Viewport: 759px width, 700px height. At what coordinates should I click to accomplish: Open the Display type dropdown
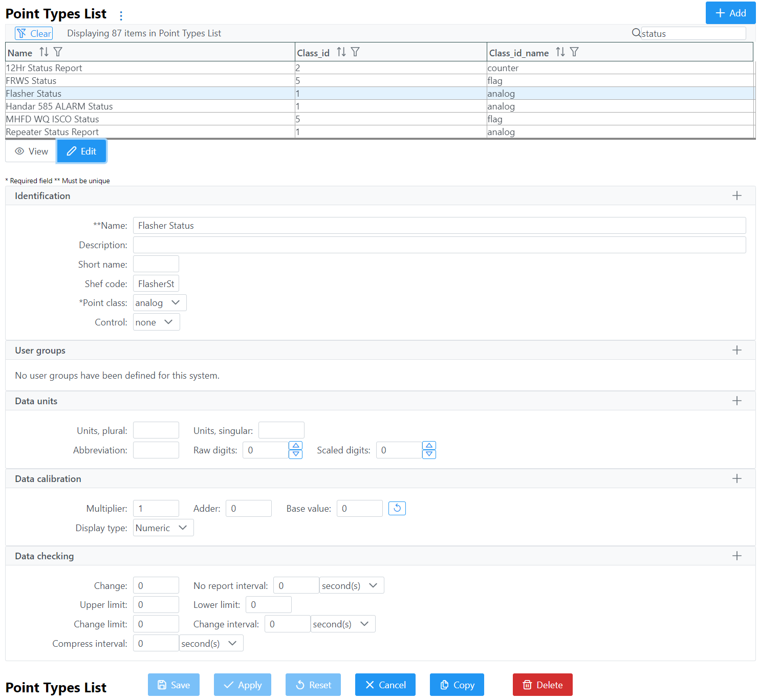[163, 528]
